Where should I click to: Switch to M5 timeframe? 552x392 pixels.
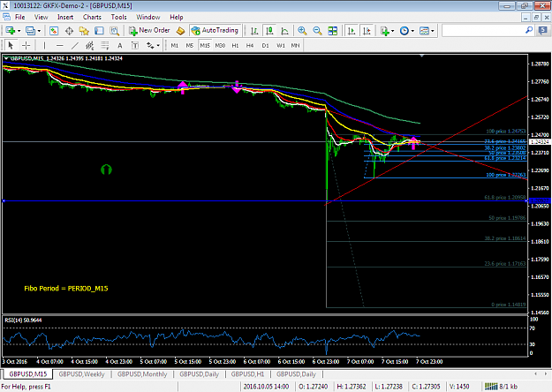[x=190, y=45]
